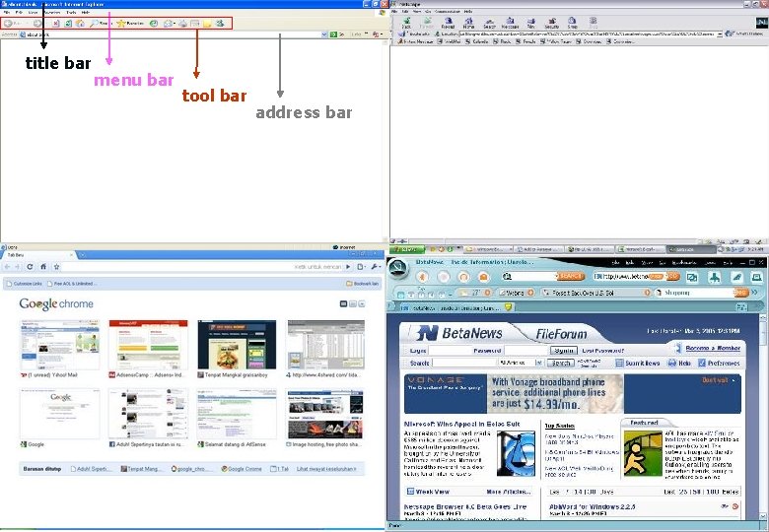Screen dimensions: 769x532
Task: Click the orange reload icon in Netscape 8
Action: pyautogui.click(x=463, y=277)
